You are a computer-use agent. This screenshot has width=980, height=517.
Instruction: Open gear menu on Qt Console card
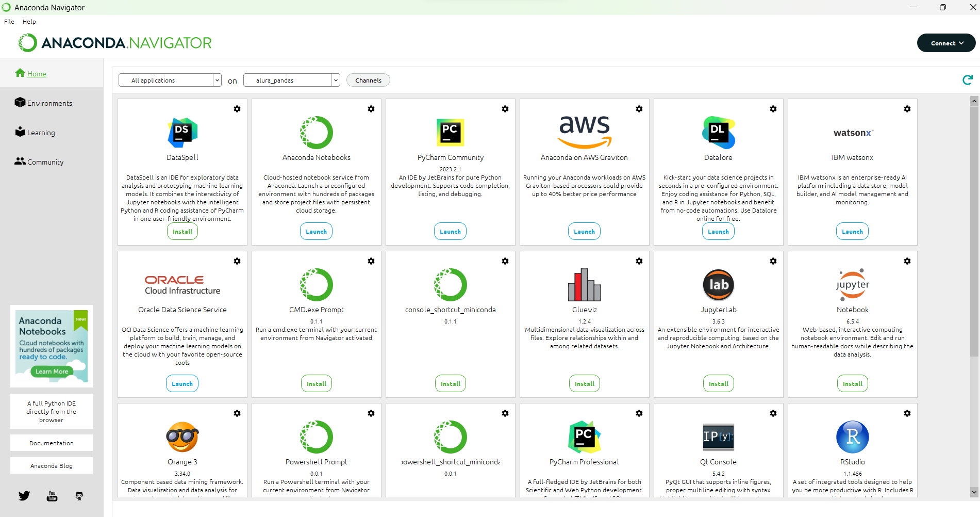[x=773, y=413]
